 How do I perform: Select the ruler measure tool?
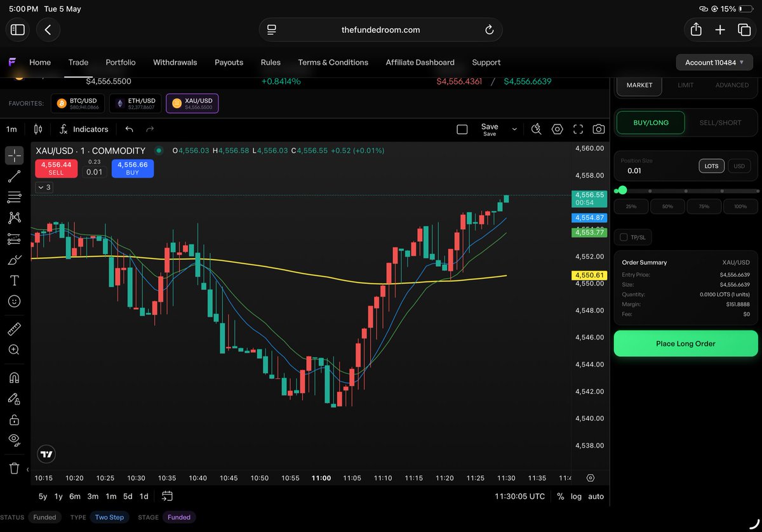tap(14, 329)
